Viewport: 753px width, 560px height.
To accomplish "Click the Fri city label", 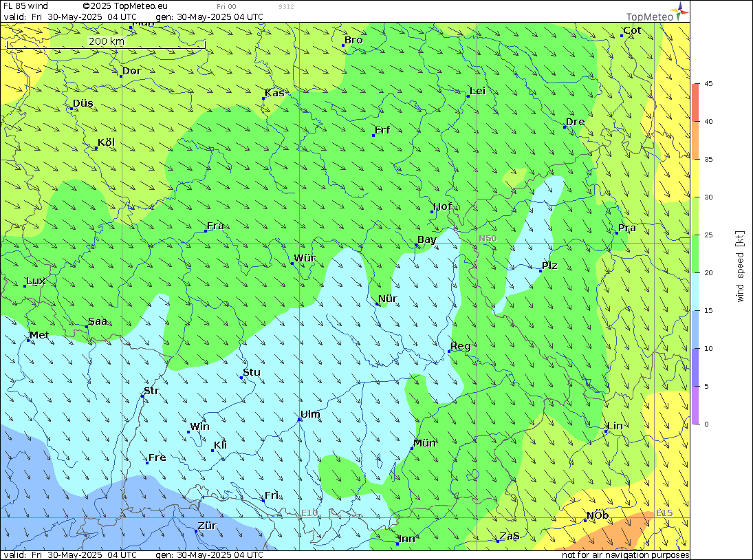I will pyautogui.click(x=272, y=495).
